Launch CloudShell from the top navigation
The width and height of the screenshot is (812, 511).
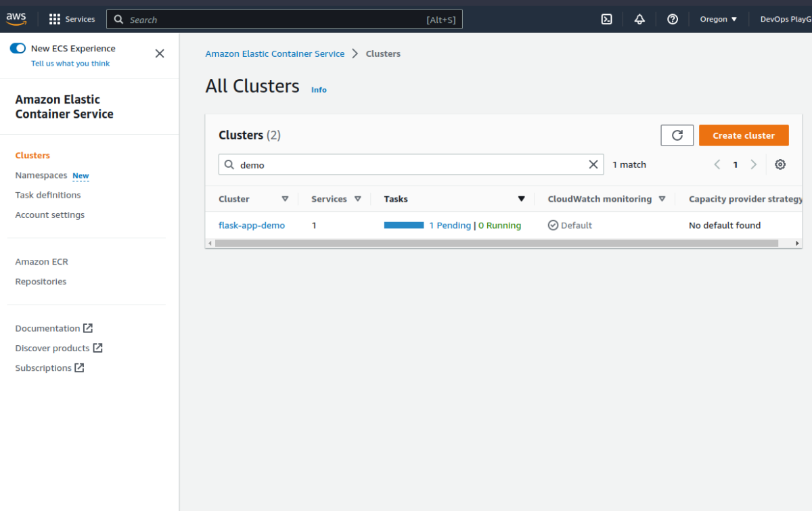[x=606, y=19]
